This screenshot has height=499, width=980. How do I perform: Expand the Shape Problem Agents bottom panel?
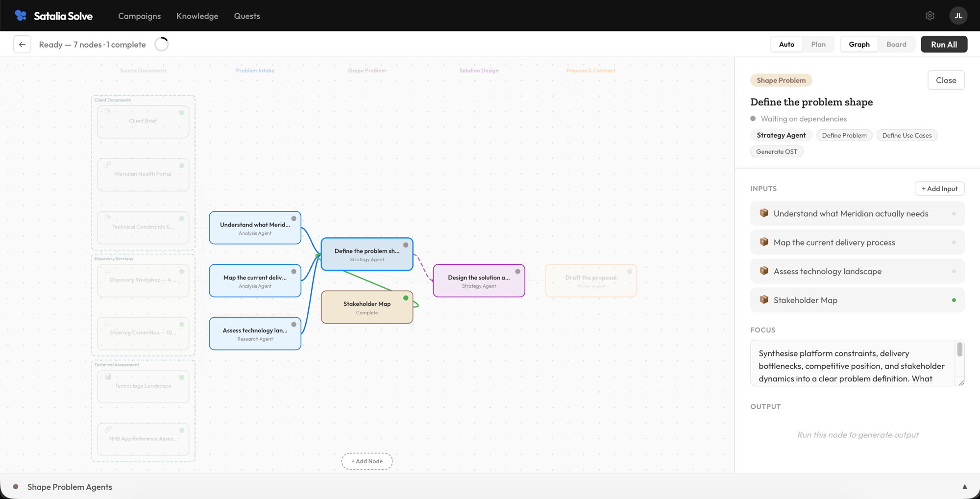point(964,487)
